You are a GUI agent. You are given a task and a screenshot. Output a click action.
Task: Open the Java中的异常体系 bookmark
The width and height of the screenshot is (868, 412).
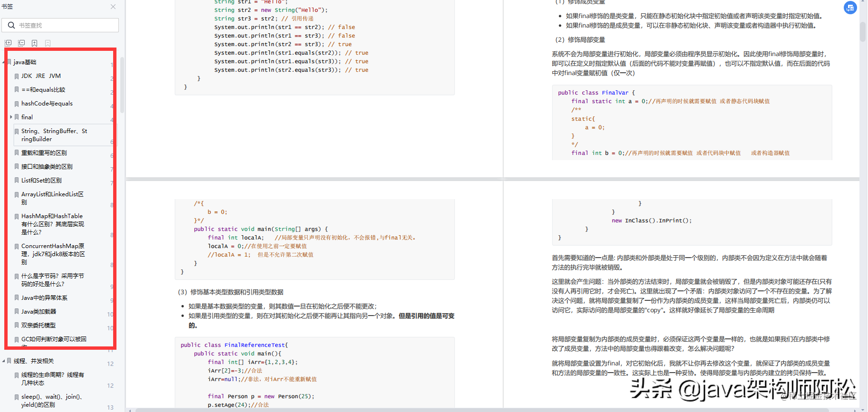click(x=44, y=298)
